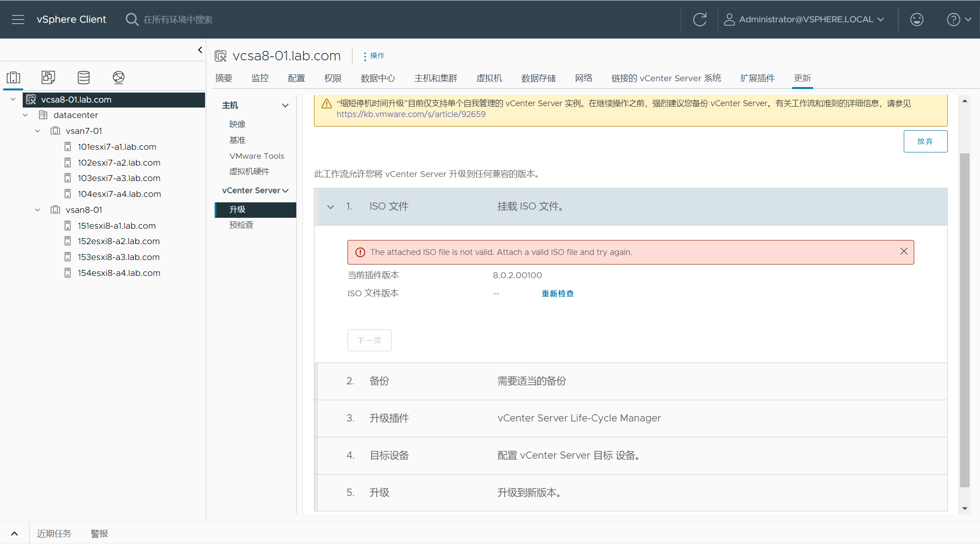980x544 pixels.
Task: Collapse step 1 ISO 文件 chevron
Action: (331, 207)
